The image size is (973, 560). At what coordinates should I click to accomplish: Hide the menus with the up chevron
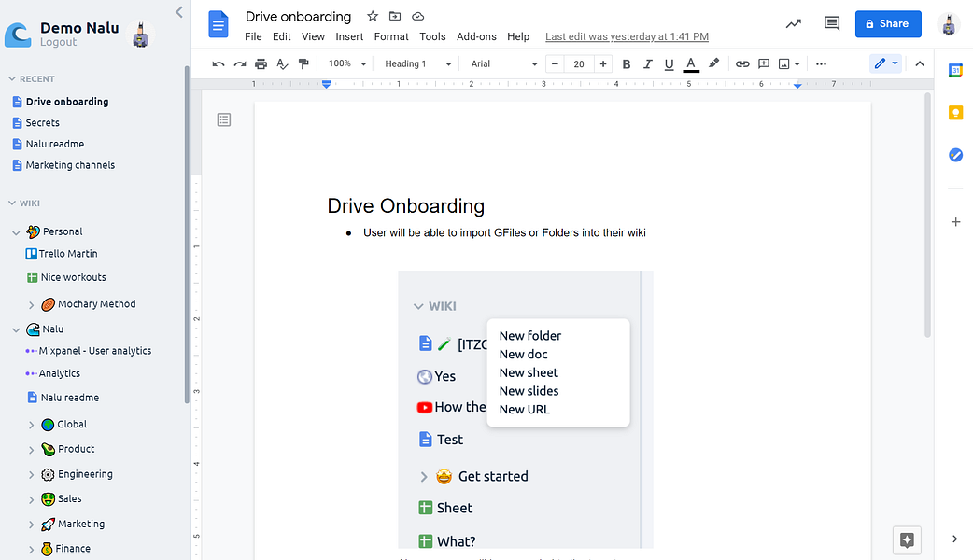[920, 63]
